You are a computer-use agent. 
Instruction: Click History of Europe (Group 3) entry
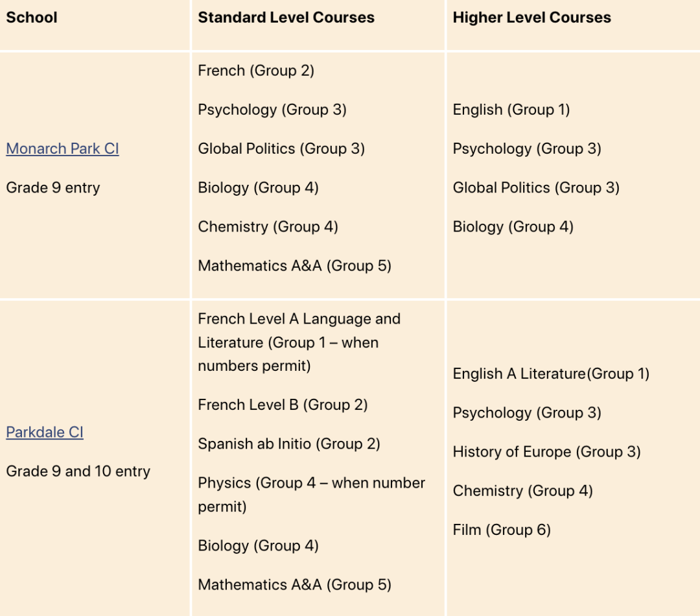click(x=547, y=452)
